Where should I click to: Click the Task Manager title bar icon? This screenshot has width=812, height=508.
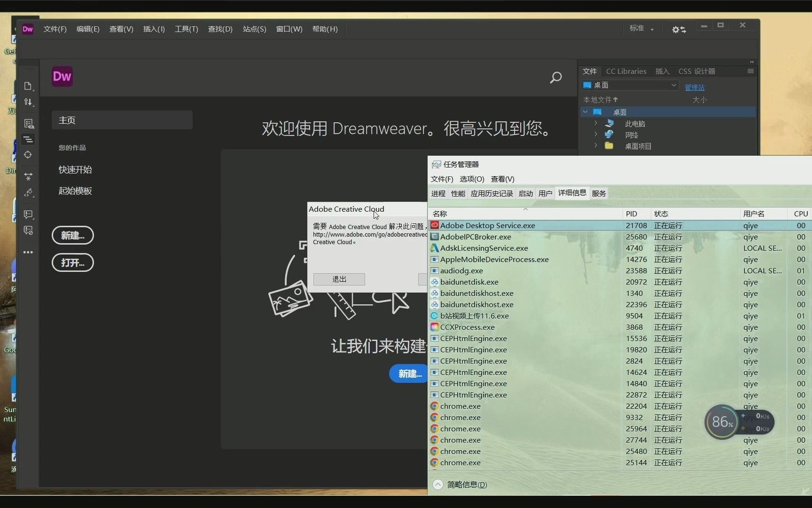click(x=437, y=164)
